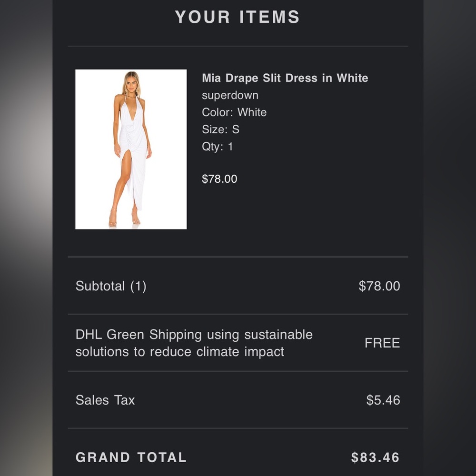Select the Sales Tax label
The image size is (476, 476).
pyautogui.click(x=105, y=400)
